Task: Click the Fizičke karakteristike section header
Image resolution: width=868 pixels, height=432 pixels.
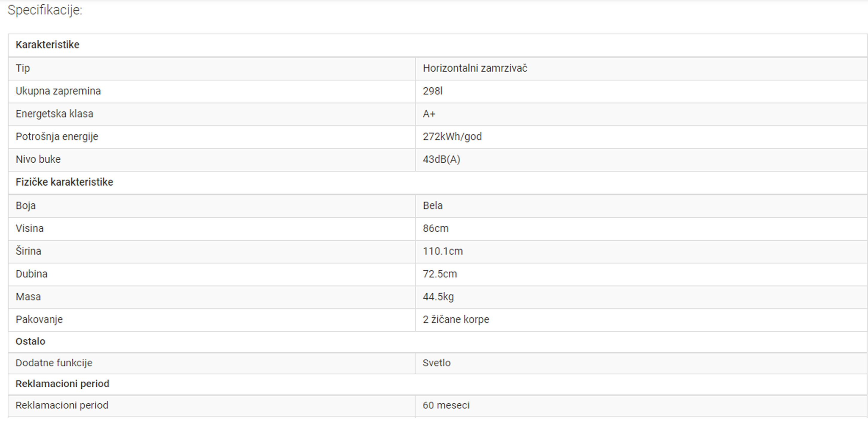Action: tap(64, 182)
